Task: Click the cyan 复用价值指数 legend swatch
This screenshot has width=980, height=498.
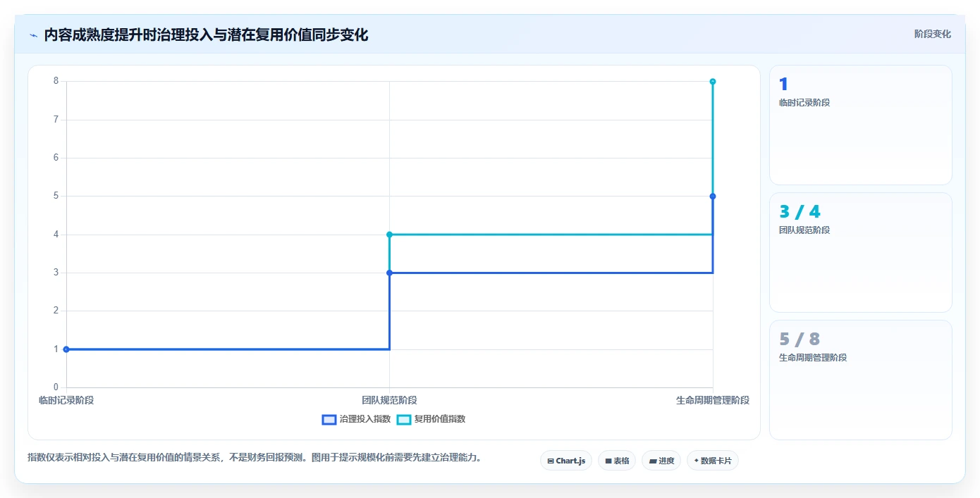Action: click(404, 419)
